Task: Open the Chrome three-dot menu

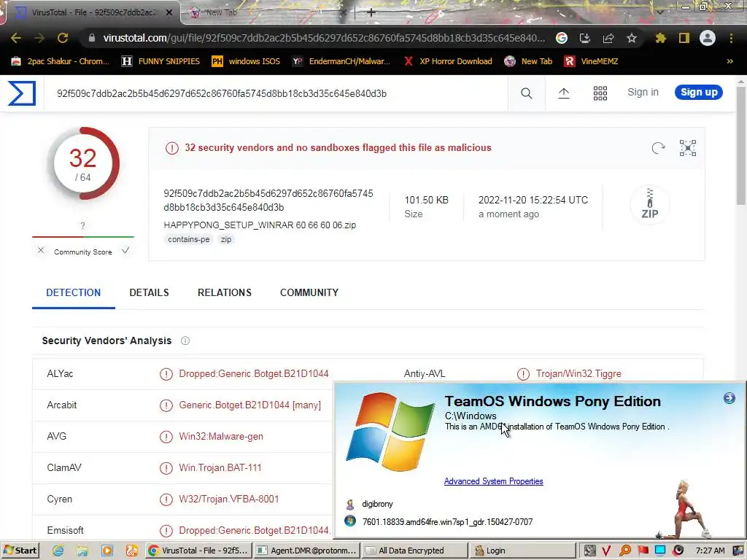Action: [x=731, y=38]
